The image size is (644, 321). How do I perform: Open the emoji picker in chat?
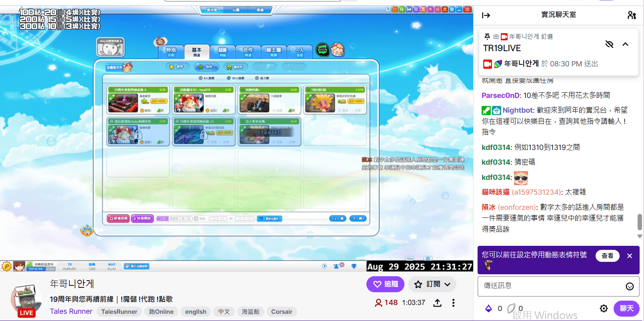pyautogui.click(x=630, y=286)
